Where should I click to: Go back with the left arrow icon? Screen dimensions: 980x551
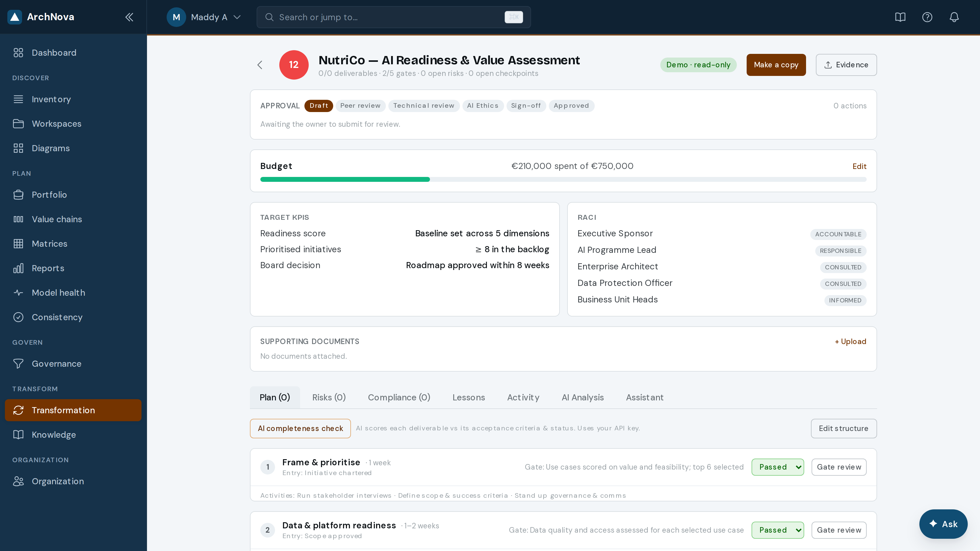260,65
